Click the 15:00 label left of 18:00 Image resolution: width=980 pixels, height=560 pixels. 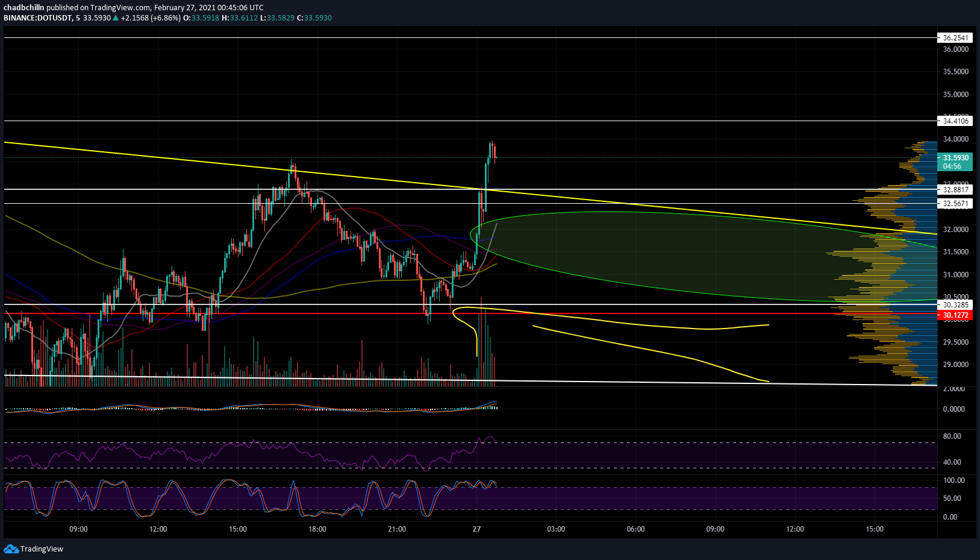point(238,529)
